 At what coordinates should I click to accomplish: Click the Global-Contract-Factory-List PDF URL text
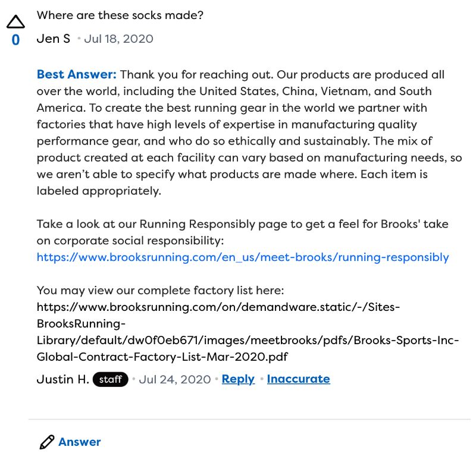[248, 332]
